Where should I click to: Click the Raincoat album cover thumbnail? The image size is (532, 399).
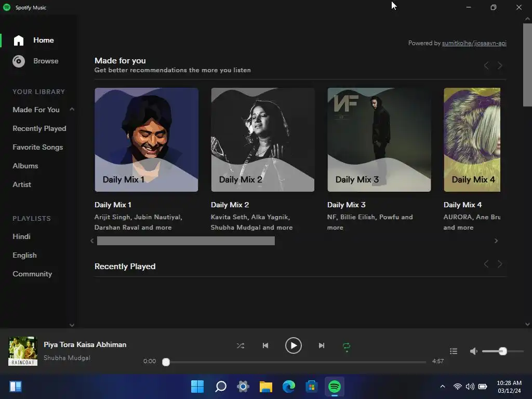point(23,351)
